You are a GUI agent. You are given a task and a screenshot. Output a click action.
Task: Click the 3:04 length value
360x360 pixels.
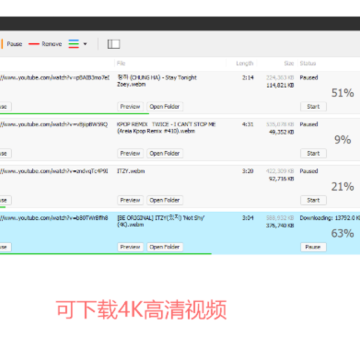pyautogui.click(x=248, y=218)
